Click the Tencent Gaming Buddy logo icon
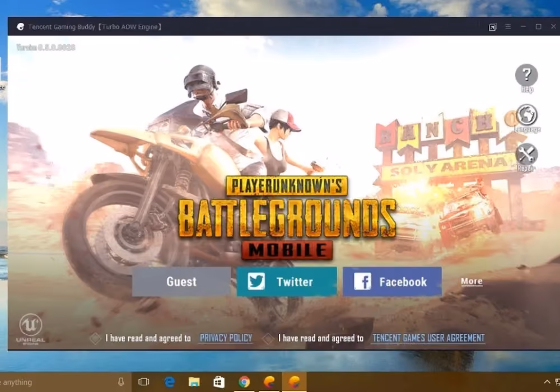The width and height of the screenshot is (560, 392). 20,27
